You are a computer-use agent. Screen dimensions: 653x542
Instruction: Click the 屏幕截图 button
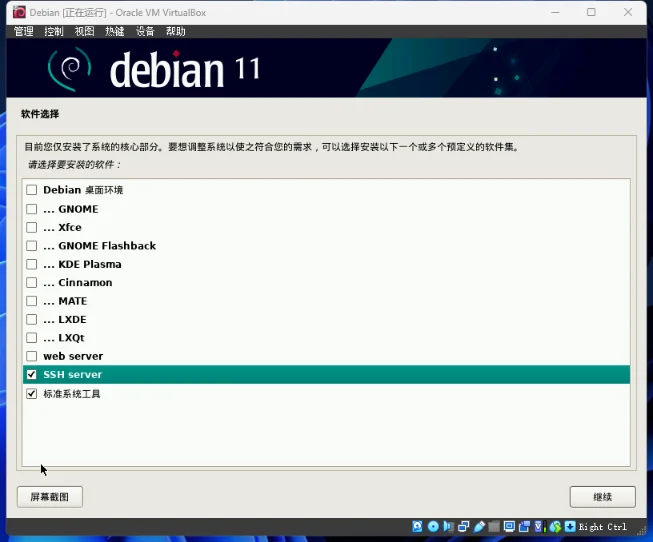tap(50, 497)
